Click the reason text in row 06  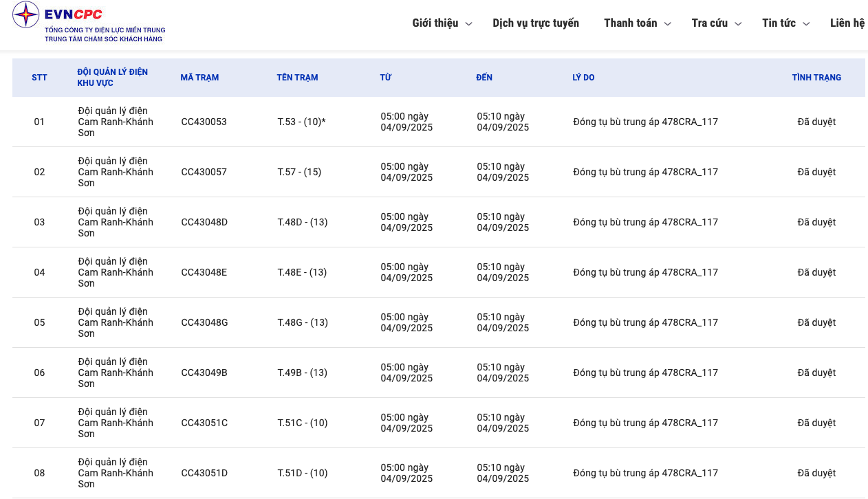(645, 373)
